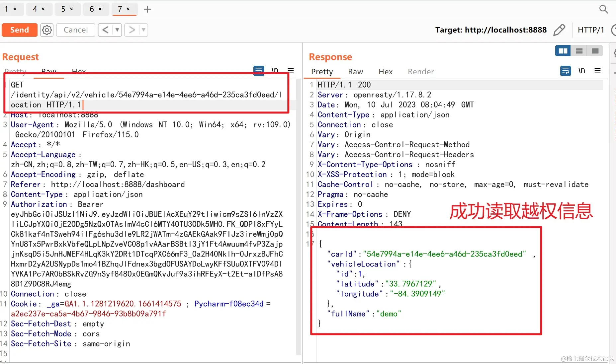Click the Accept-Language header name
The width and height of the screenshot is (616, 364).
coord(43,155)
